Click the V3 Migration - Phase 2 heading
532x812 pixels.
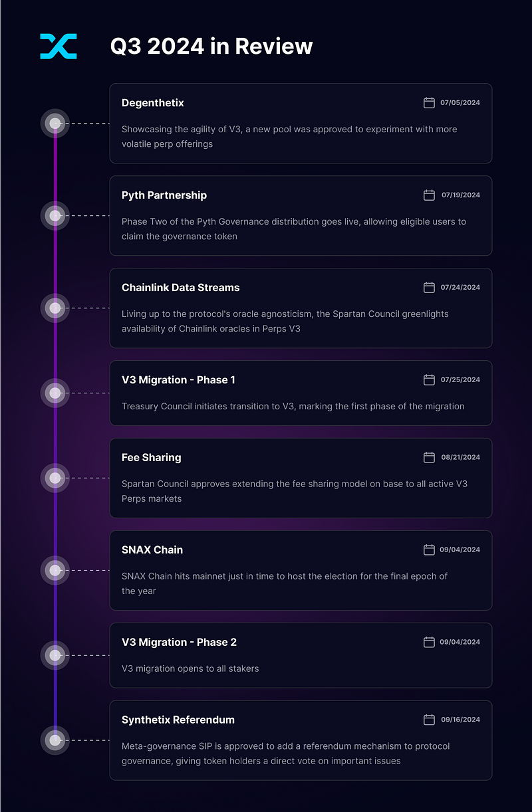[179, 643]
